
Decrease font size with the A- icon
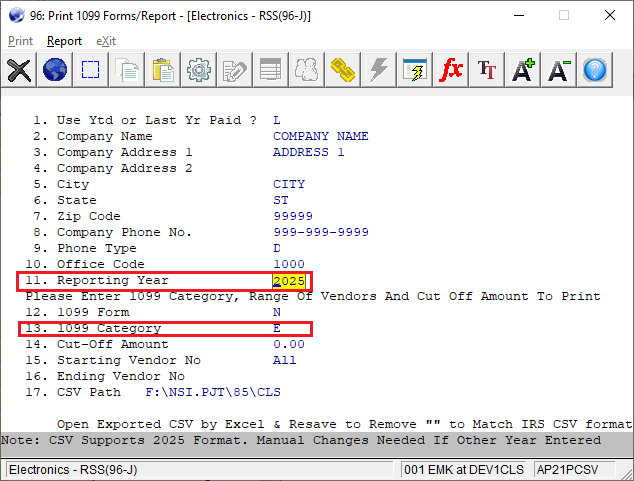(559, 70)
